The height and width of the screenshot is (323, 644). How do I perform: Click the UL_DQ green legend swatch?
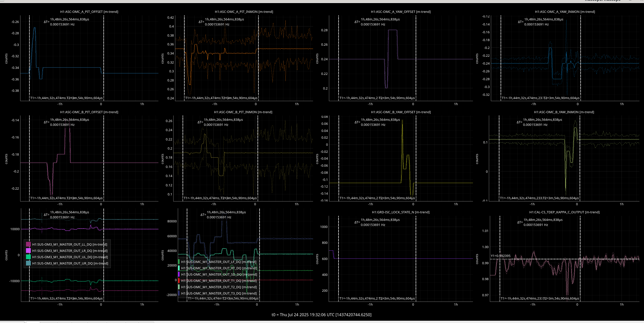coord(28,257)
